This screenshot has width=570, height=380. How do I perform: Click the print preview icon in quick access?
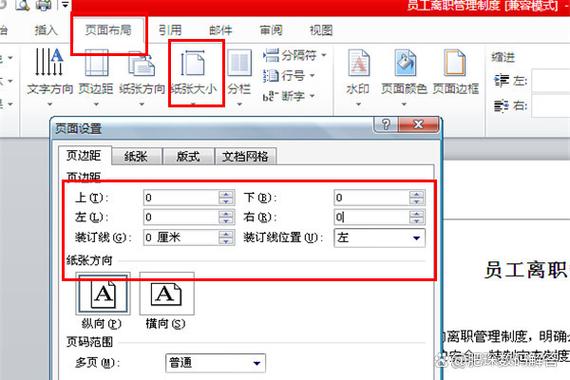tap(22, 4)
